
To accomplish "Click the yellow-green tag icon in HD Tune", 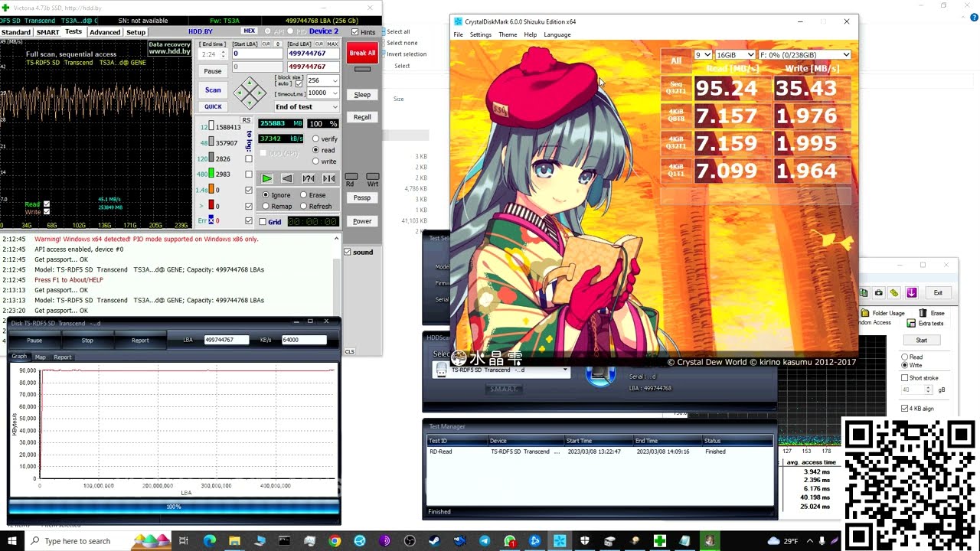I will pyautogui.click(x=894, y=293).
